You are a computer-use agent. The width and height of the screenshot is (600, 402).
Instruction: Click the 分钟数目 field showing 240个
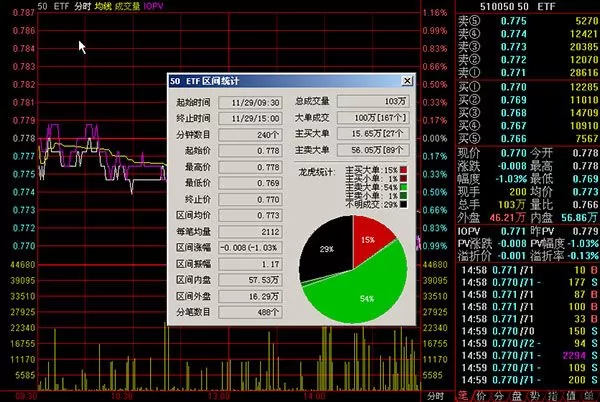250,135
